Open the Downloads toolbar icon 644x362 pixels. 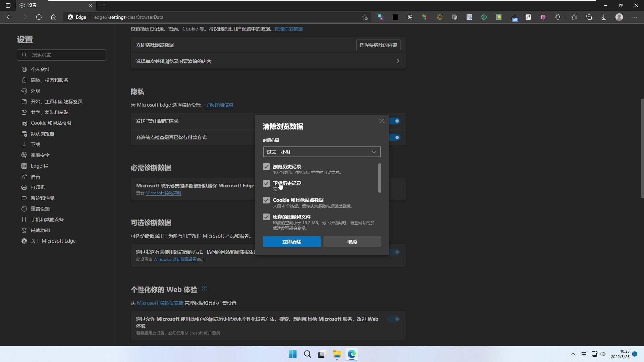604,17
